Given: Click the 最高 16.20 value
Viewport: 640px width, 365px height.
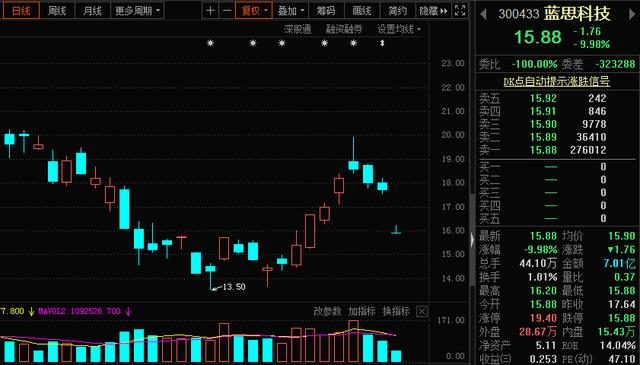Looking at the screenshot, I should click(x=543, y=291).
